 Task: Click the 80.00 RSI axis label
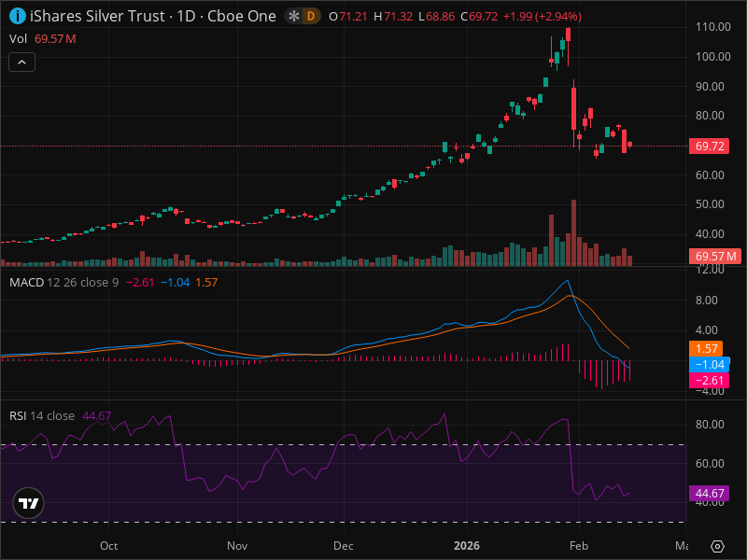(710, 425)
